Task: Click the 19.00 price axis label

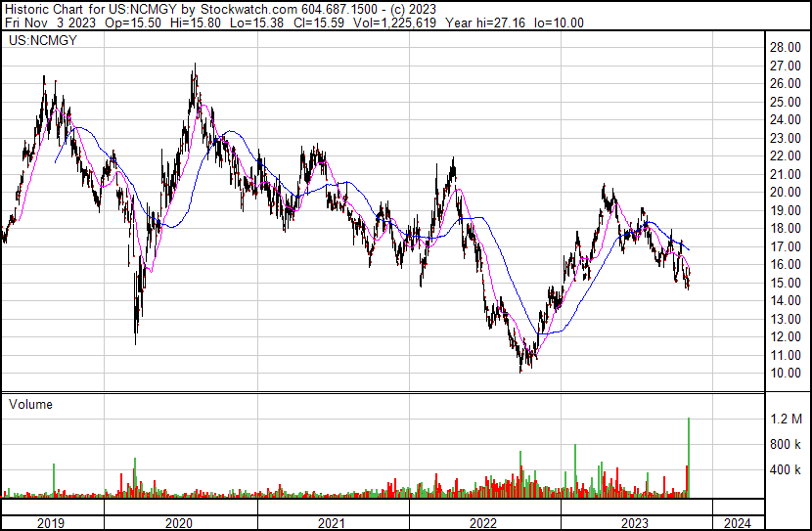Action: tap(786, 210)
